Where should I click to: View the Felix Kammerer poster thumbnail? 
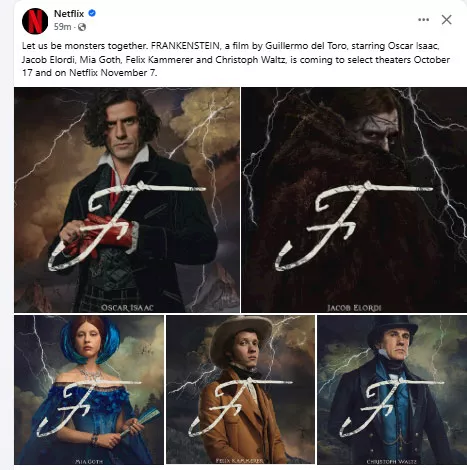[x=240, y=389]
